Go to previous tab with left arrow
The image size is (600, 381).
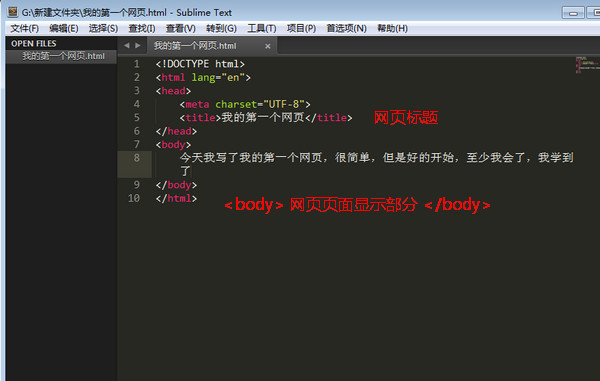point(126,46)
